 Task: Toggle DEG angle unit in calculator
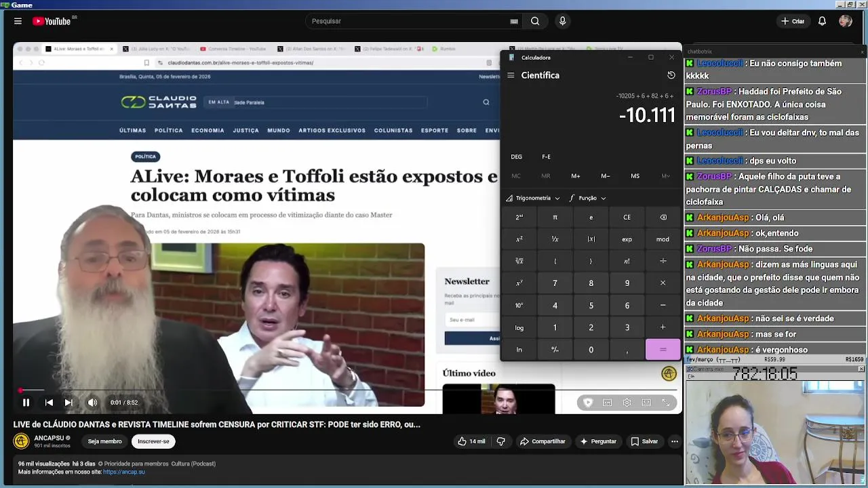pyautogui.click(x=517, y=157)
